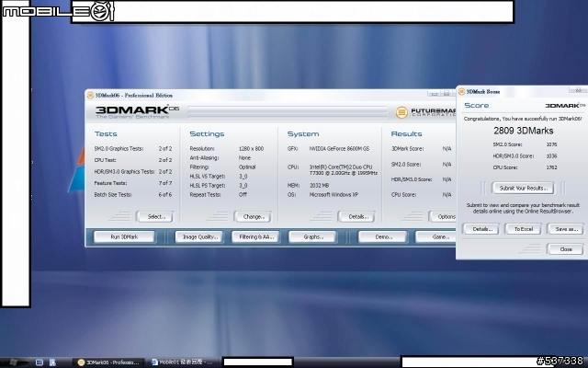This screenshot has width=588, height=368.
Task: Click Run 3DMark button
Action: coord(124,237)
